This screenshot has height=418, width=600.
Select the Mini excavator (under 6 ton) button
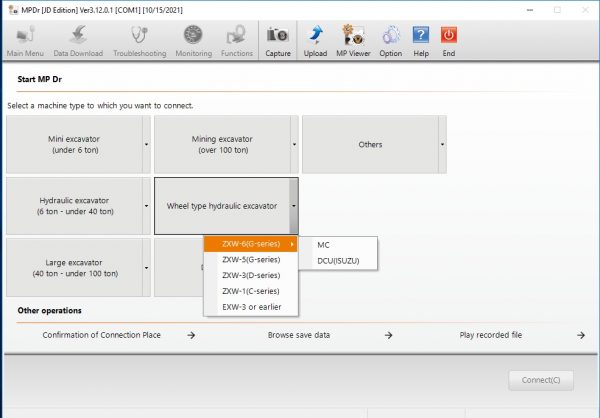click(x=74, y=144)
